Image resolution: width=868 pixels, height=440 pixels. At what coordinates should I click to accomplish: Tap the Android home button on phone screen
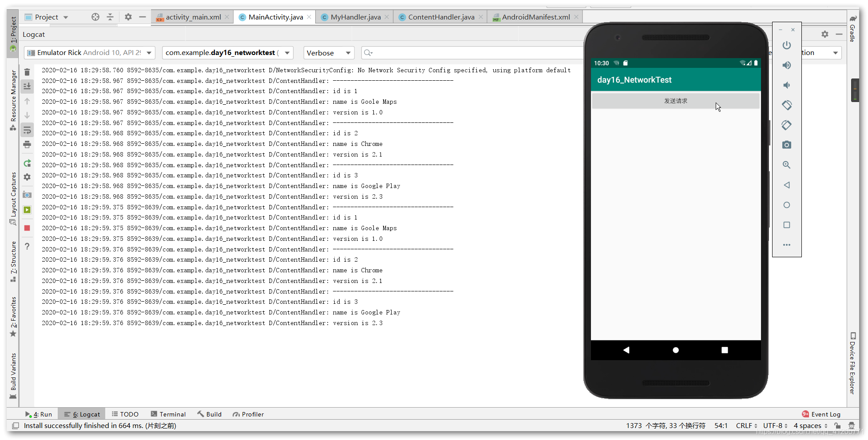coord(675,350)
